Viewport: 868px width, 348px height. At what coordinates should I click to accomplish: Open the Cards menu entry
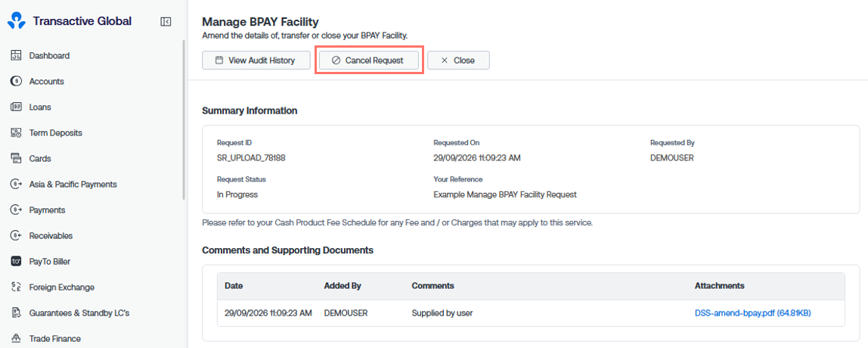click(40, 158)
